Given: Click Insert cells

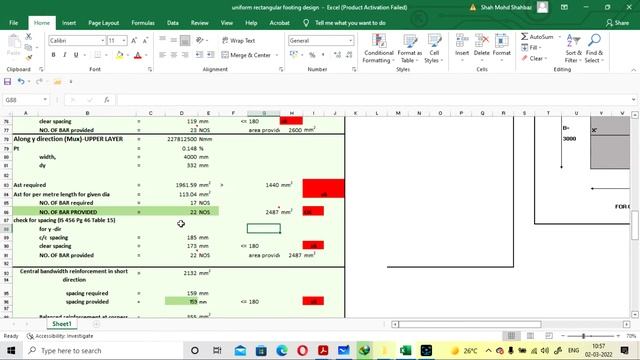Looking at the screenshot, I should pos(462,48).
